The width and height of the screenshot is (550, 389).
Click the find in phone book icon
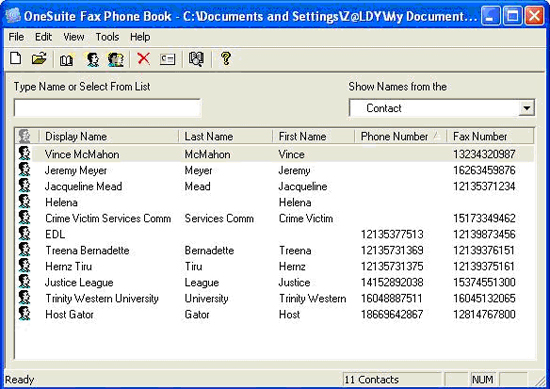(x=196, y=59)
